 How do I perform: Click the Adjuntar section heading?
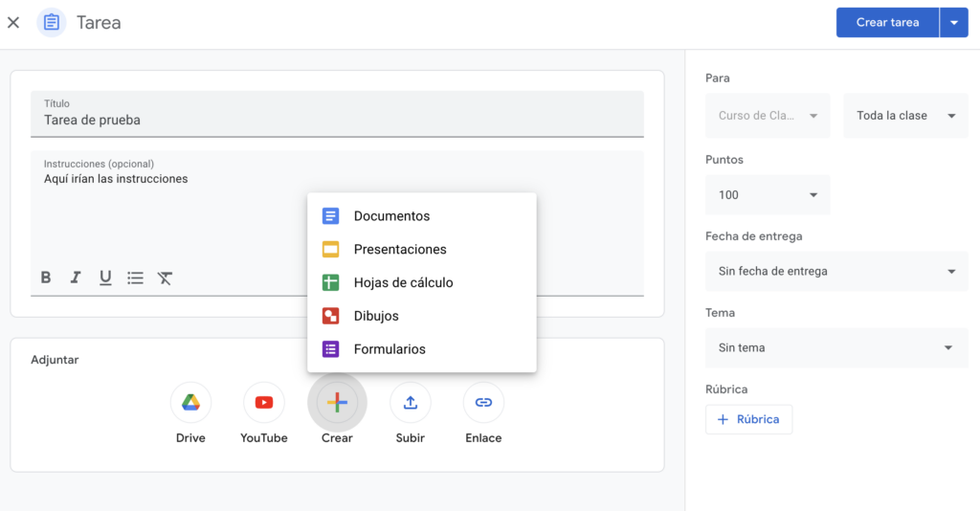55,360
